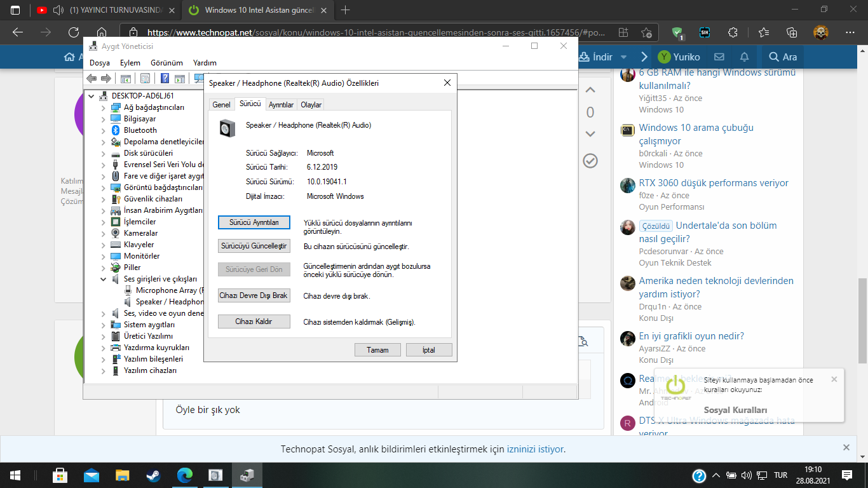Image resolution: width=868 pixels, height=488 pixels.
Task: Go back to the previous page in Edge
Action: click(18, 32)
